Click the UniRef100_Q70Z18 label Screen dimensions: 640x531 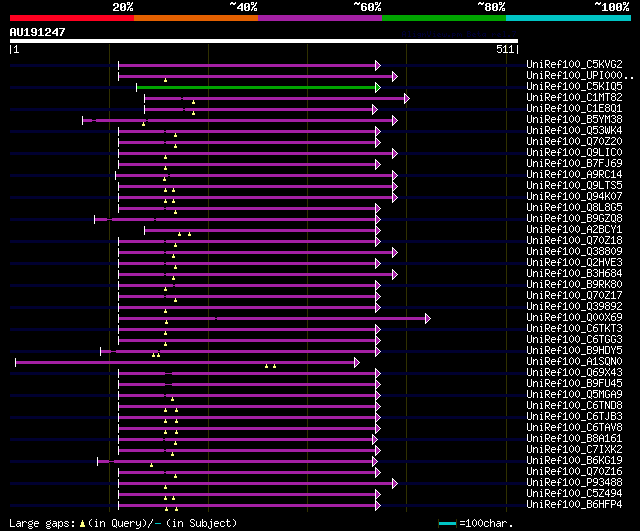point(574,241)
